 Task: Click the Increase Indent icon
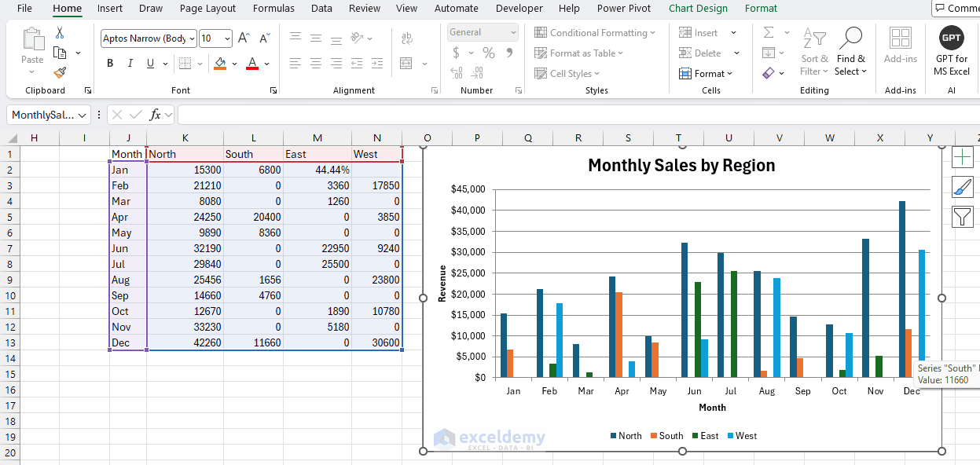378,64
